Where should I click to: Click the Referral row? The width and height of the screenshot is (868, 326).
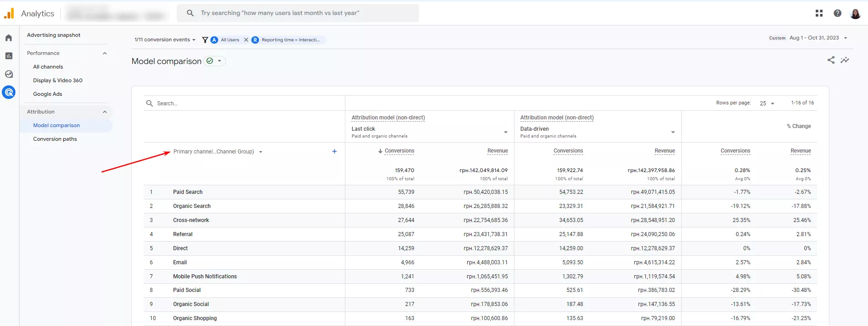point(480,234)
